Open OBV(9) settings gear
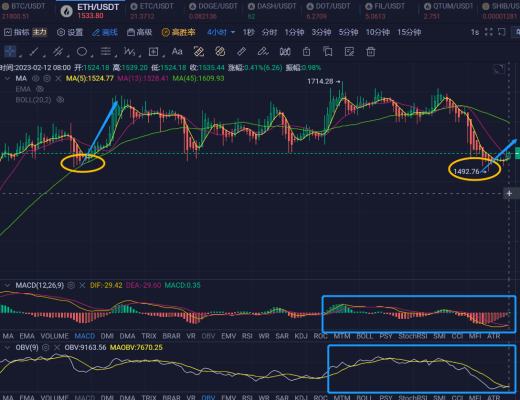This screenshot has width=520, height=400. [x=46, y=347]
